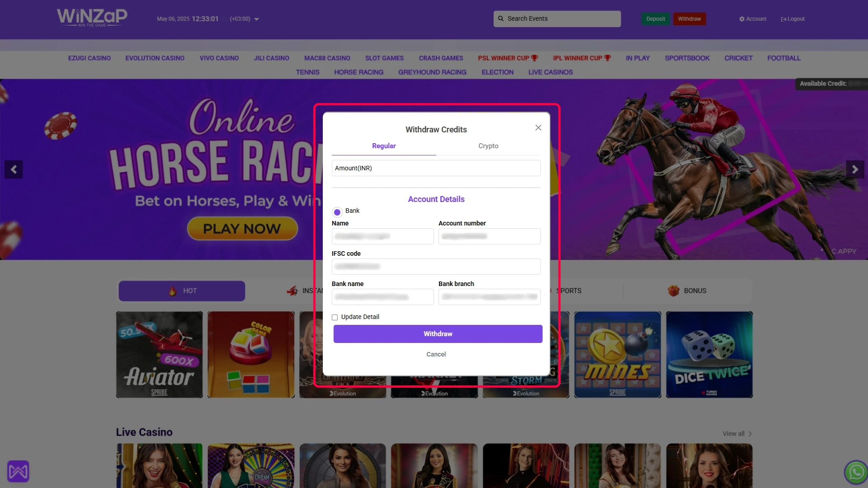Go to next banner slide arrow
The height and width of the screenshot is (488, 868).
click(x=854, y=169)
